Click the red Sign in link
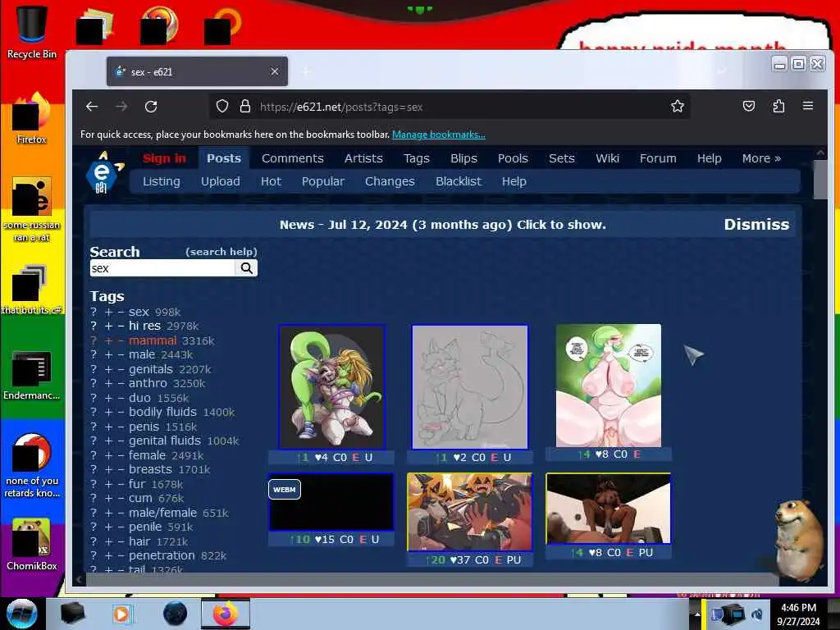This screenshot has width=840, height=630. (x=164, y=158)
